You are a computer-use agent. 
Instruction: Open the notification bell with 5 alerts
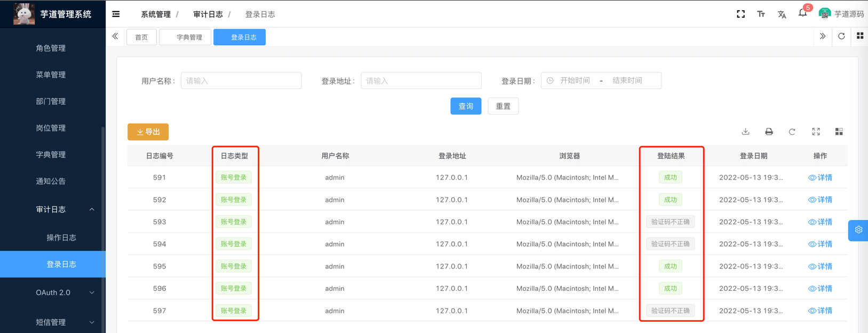pyautogui.click(x=802, y=14)
